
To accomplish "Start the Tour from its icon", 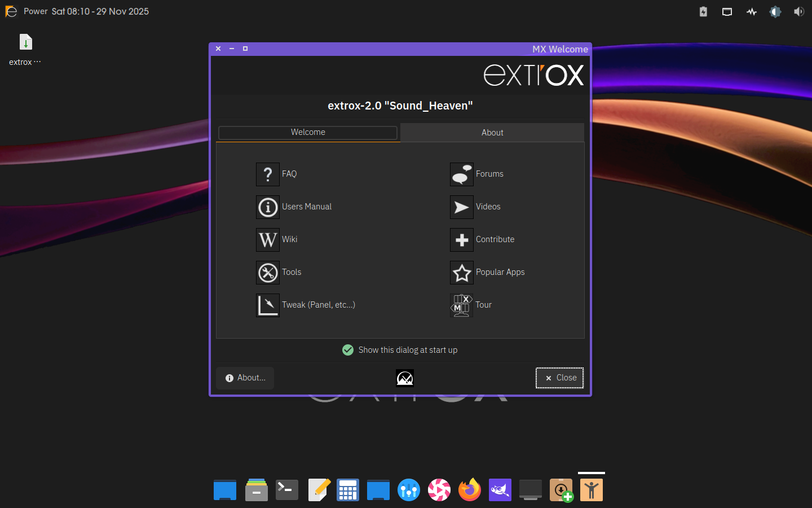I will coord(462,305).
